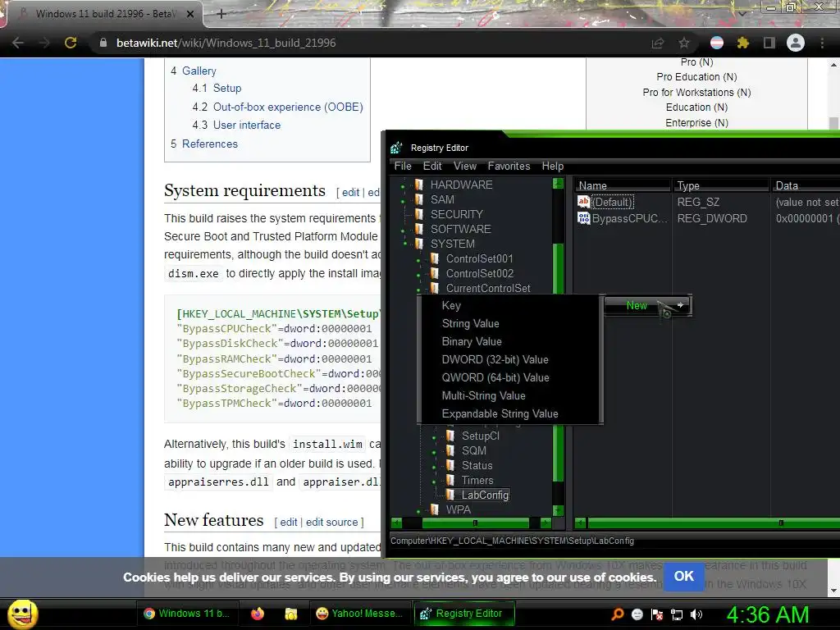
Task: Click the Timers folder icon
Action: pyautogui.click(x=450, y=480)
